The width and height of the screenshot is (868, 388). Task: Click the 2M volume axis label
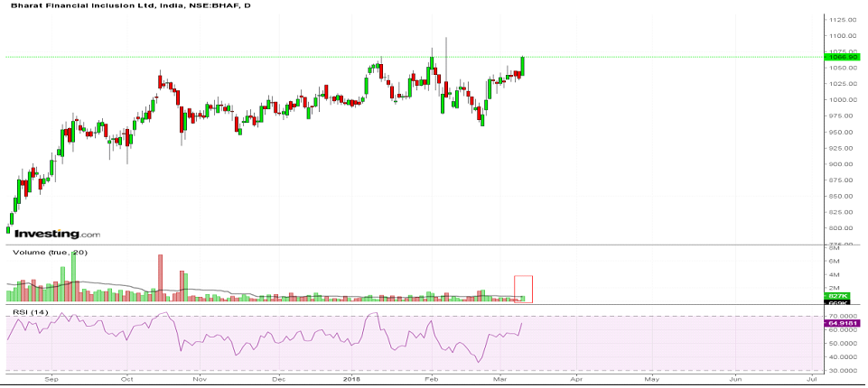pyautogui.click(x=835, y=289)
